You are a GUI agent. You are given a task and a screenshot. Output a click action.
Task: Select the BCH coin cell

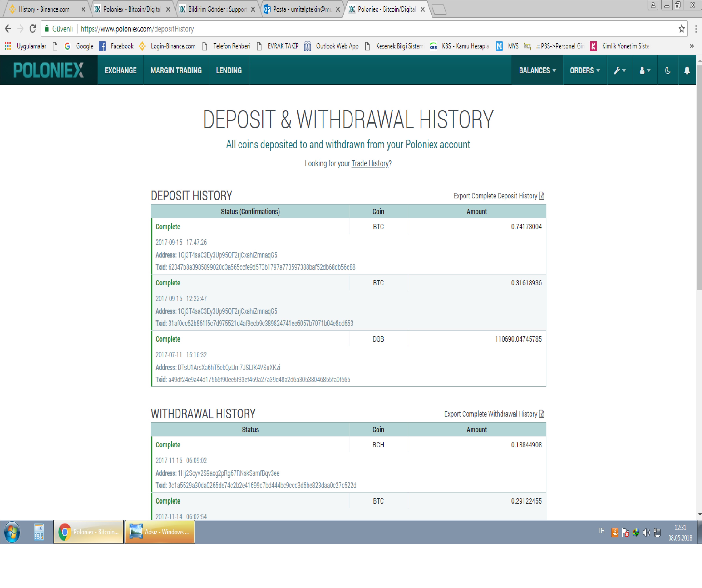coord(378,445)
